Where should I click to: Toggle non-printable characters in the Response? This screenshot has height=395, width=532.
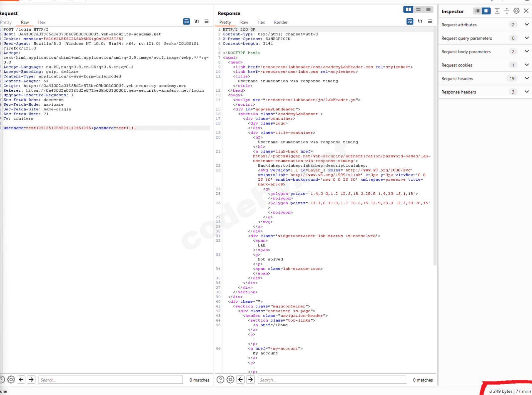tap(420, 22)
